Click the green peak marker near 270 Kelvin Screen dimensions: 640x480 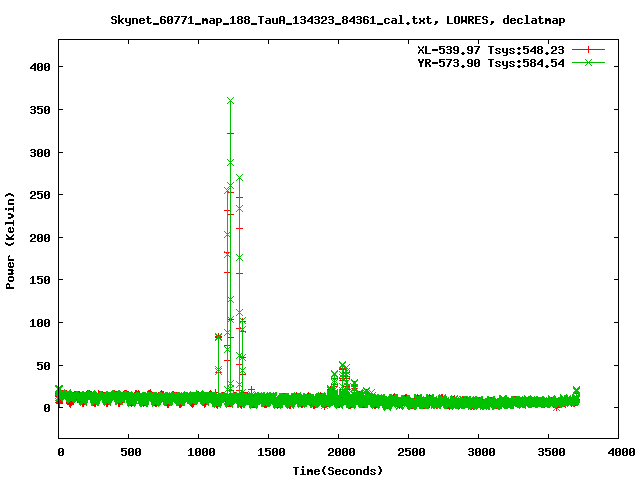[240, 178]
